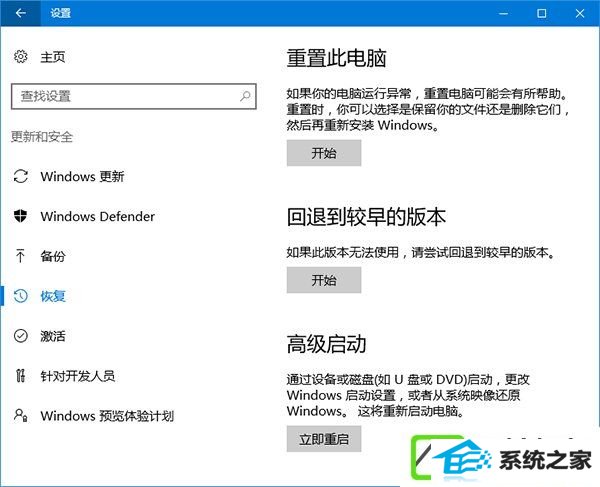The image size is (600, 487).
Task: Click the 查找设置 search field
Action: [134, 96]
